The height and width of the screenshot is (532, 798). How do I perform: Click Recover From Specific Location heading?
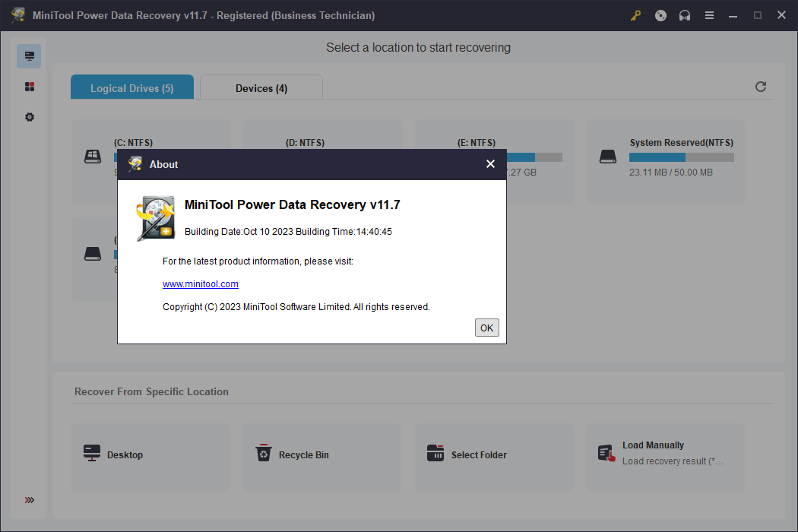tap(151, 391)
